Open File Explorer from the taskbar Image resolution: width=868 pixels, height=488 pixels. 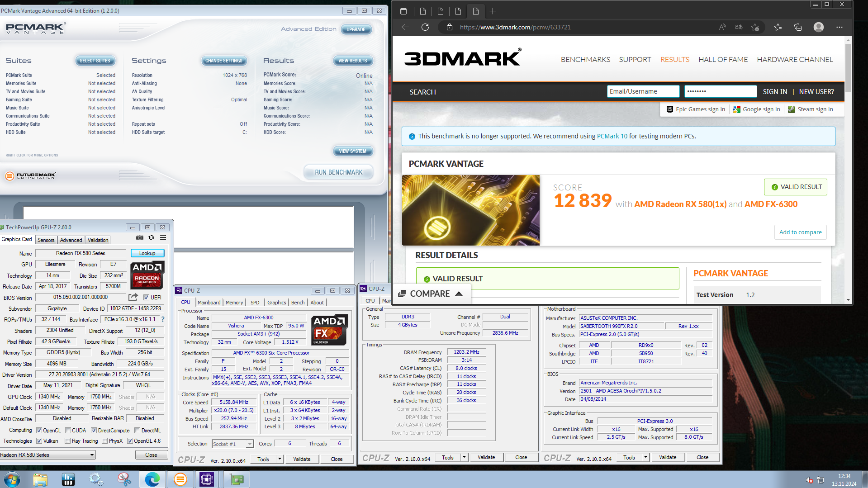tap(40, 479)
